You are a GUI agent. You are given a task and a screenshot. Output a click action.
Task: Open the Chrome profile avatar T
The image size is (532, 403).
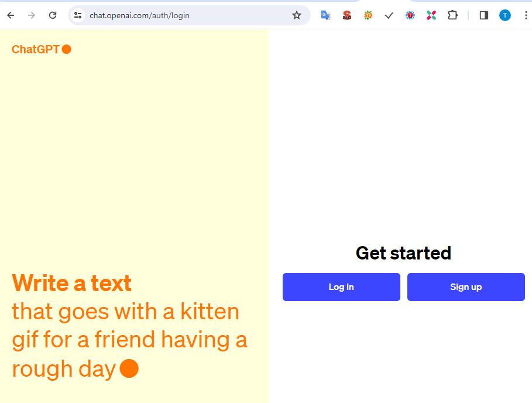[x=504, y=15]
